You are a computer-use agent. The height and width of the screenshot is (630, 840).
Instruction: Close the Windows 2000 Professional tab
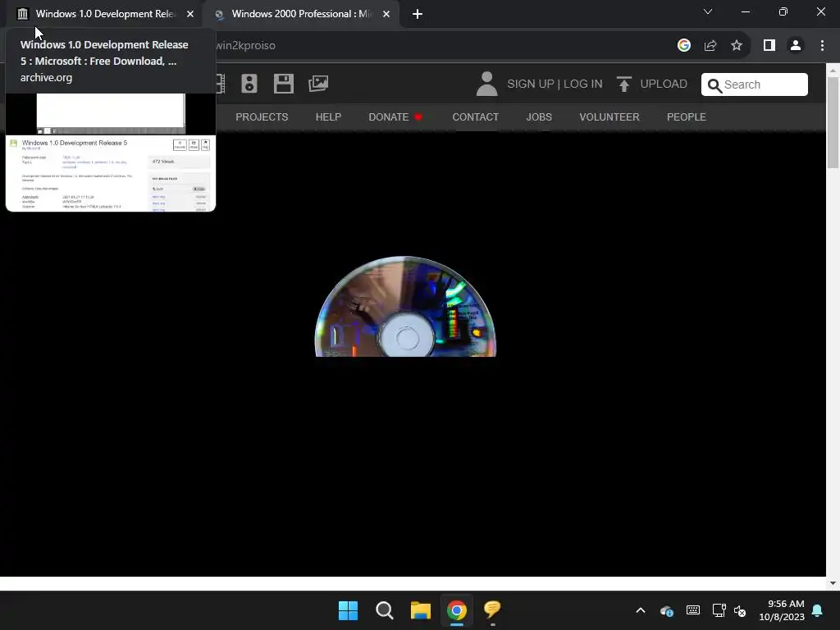(386, 14)
